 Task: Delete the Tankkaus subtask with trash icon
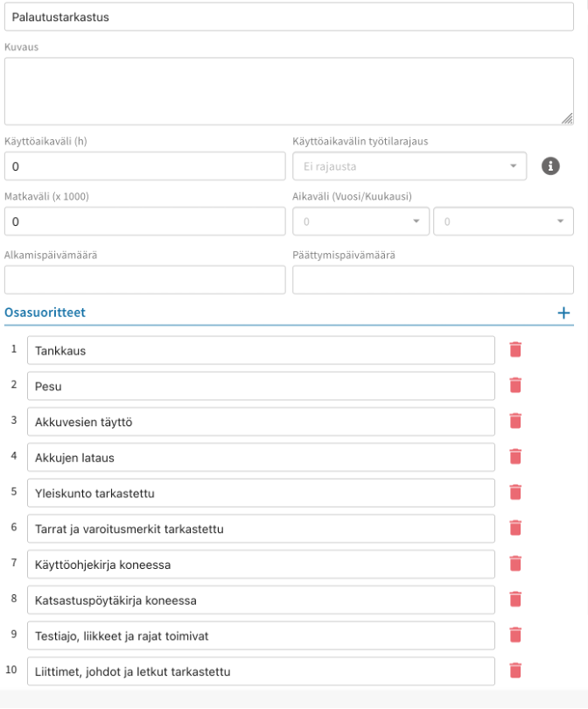(x=515, y=350)
